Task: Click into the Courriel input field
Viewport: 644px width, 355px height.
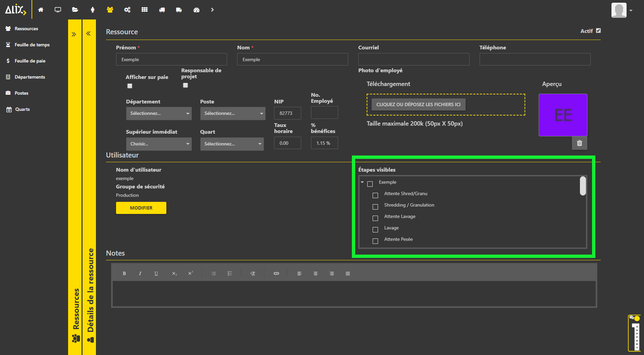Action: click(414, 59)
